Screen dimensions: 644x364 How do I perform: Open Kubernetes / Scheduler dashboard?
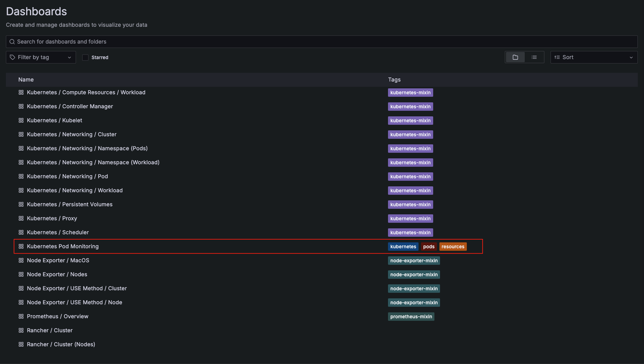[58, 232]
